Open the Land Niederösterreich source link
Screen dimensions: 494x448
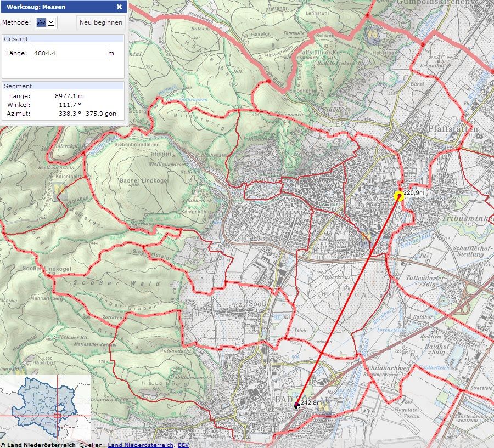(141, 444)
